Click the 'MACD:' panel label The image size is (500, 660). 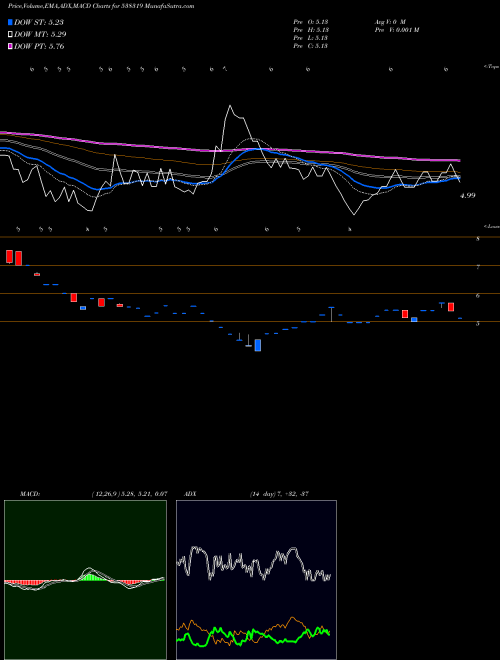(x=30, y=494)
